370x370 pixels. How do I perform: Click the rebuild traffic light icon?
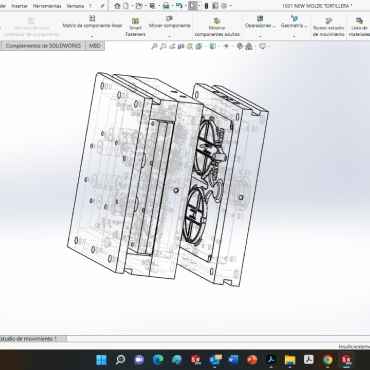206,6
